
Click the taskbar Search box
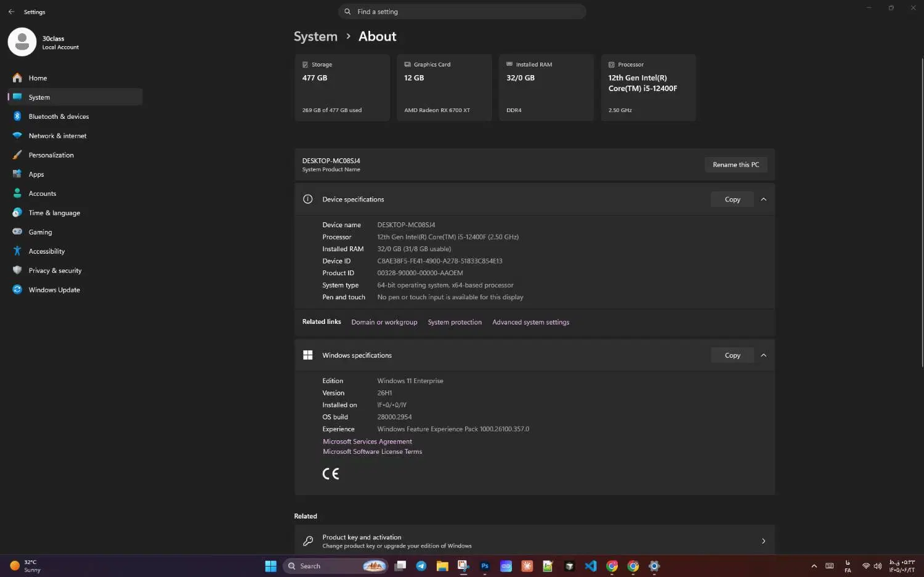tap(335, 566)
